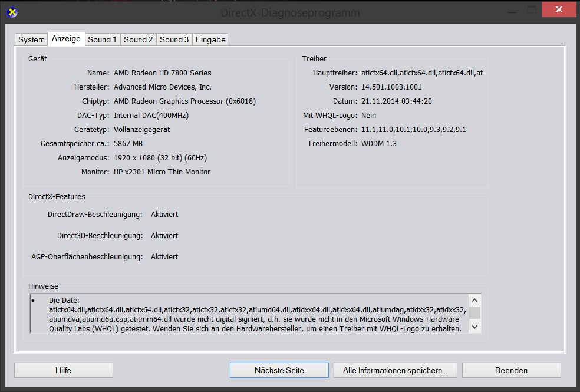The width and height of the screenshot is (580, 392).
Task: Click 'HP x2301 Micro Thin Monitor' text
Action: click(162, 172)
